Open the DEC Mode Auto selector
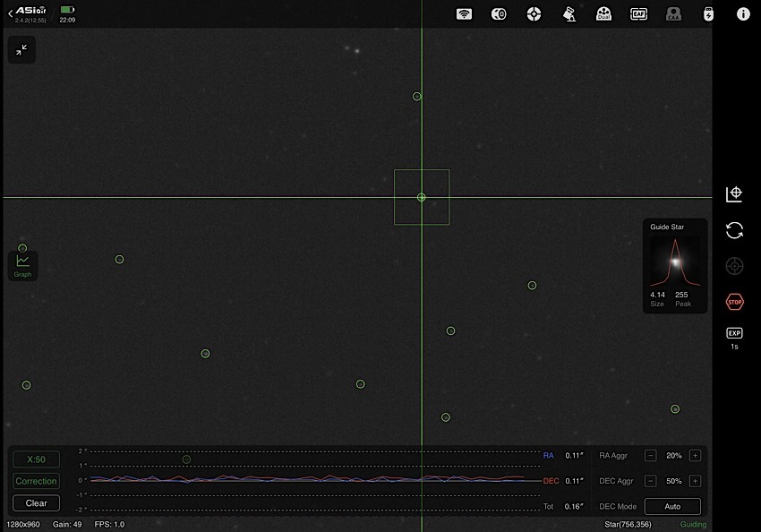 tap(671, 506)
